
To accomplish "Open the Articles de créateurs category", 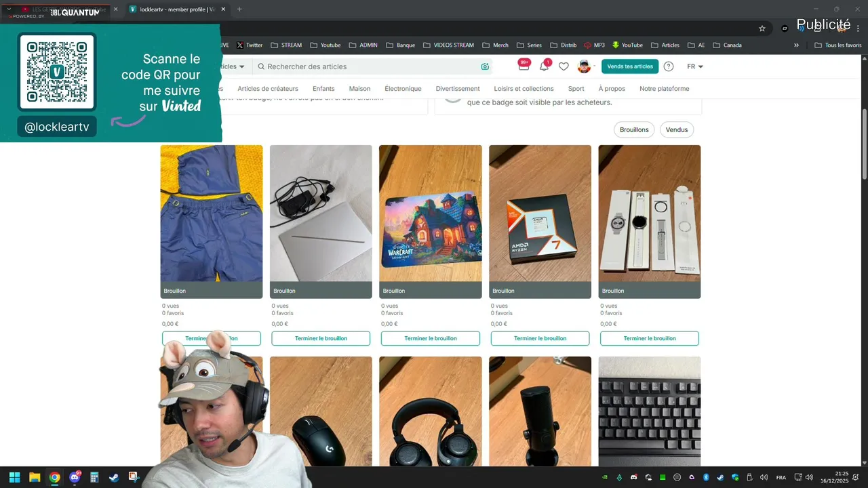I will 268,89.
